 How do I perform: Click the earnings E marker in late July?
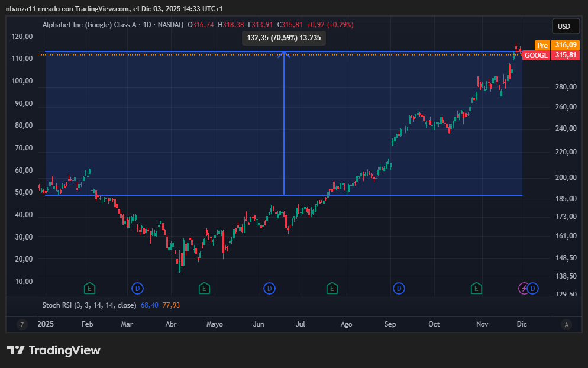click(332, 288)
